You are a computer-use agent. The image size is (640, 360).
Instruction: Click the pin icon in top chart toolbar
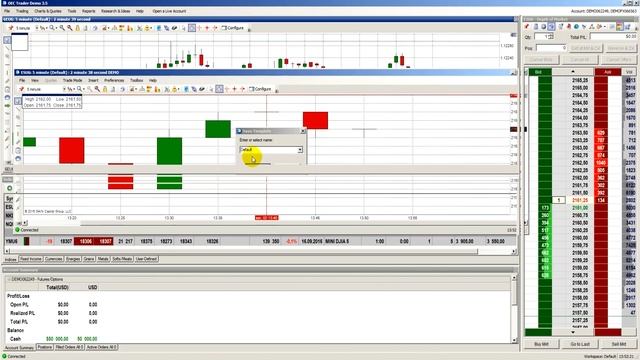pyautogui.click(x=11, y=28)
